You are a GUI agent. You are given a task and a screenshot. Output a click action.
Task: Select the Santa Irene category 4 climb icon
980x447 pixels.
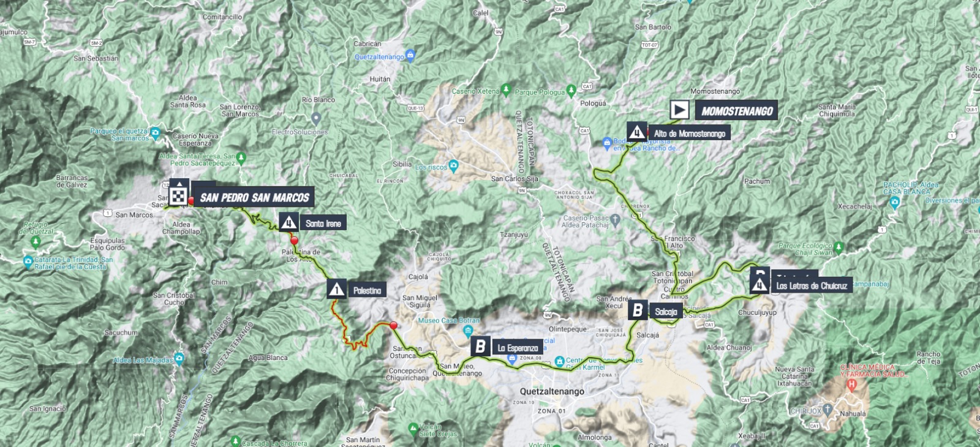coord(288,222)
